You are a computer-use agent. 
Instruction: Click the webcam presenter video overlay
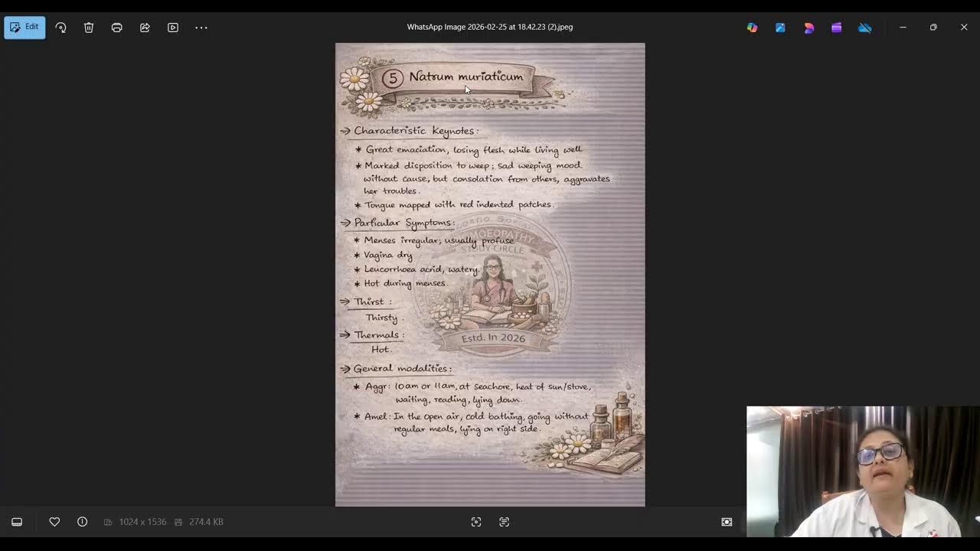point(863,471)
